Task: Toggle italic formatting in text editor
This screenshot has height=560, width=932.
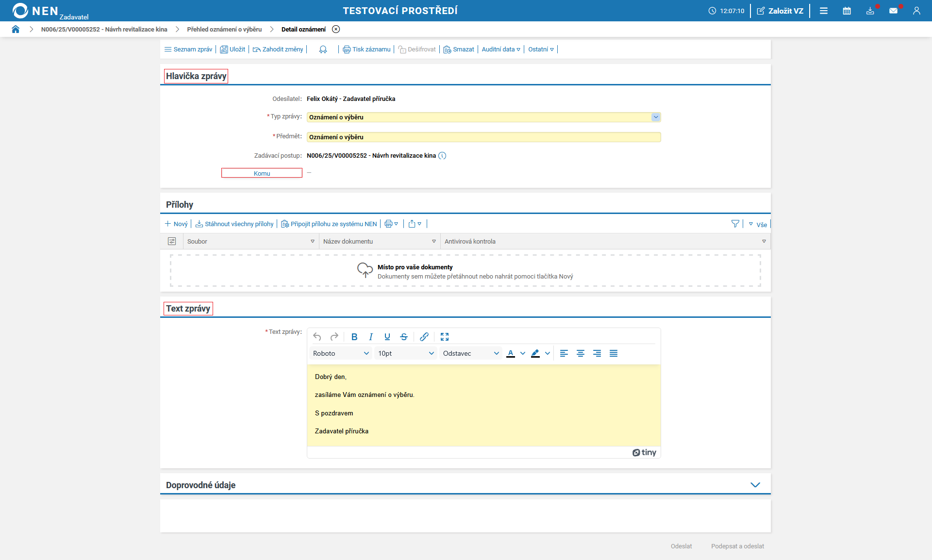Action: (371, 337)
